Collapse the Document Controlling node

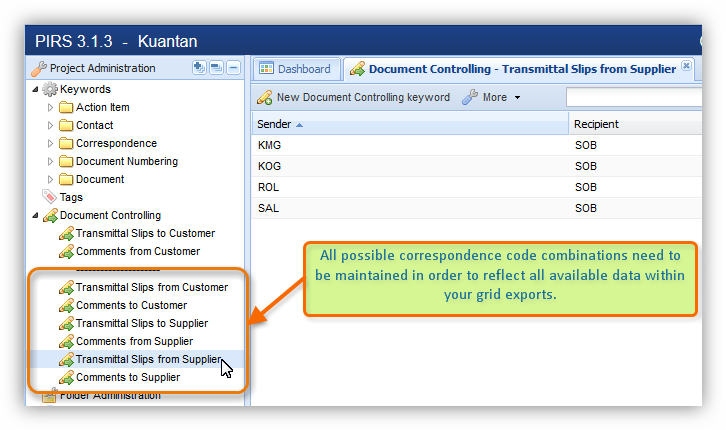tap(35, 216)
